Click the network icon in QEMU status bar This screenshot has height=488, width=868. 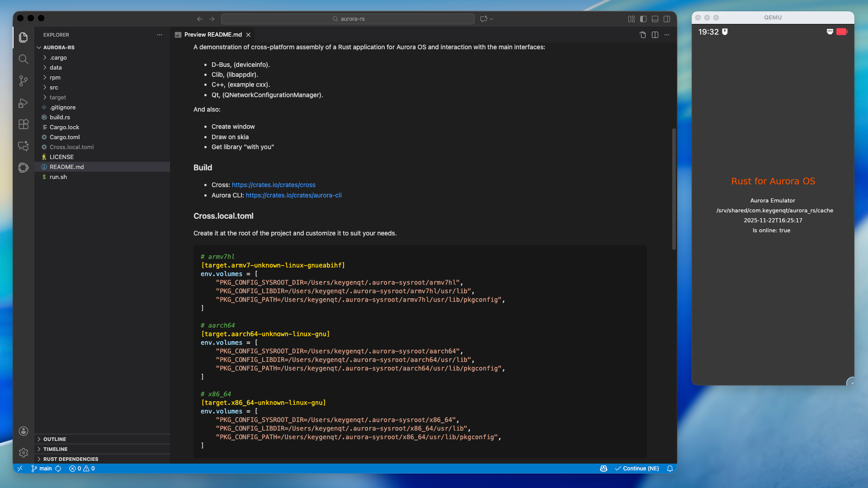pos(830,32)
